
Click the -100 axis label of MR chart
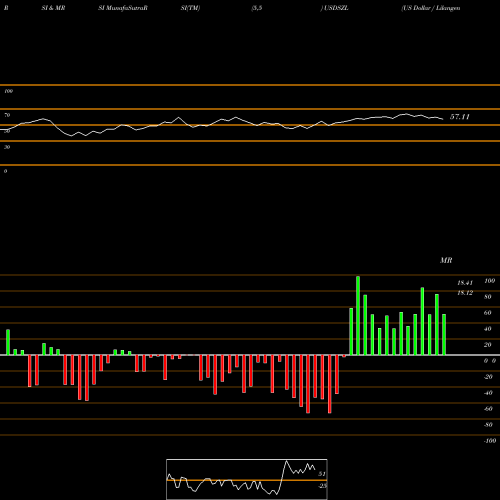coord(490,441)
